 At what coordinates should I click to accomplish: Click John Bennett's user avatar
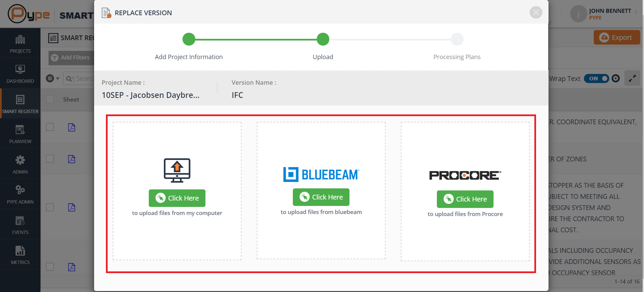(578, 14)
